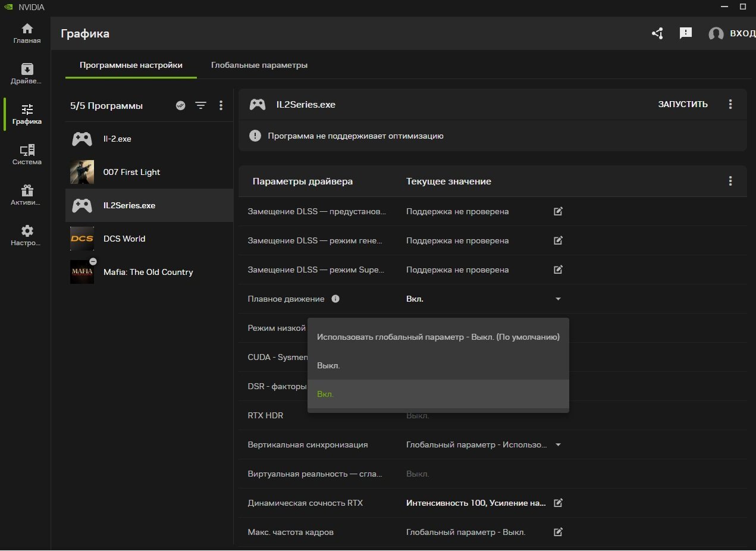
Task: Edit Замещение DLSS — режим Supe... setting
Action: 558,270
